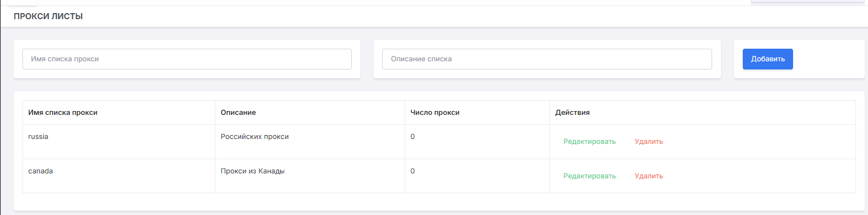Click the "Российских прокси" description cell
The width and height of the screenshot is (868, 215).
point(310,142)
